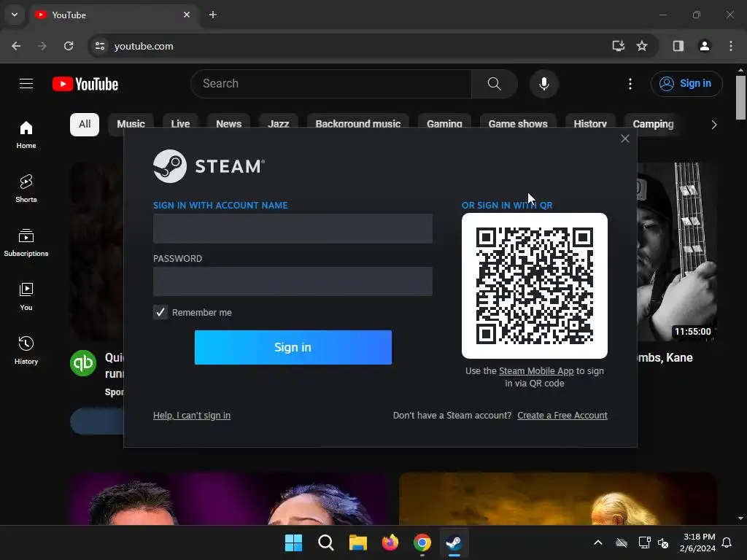Open Chrome profile icon
The image size is (747, 560).
click(705, 46)
